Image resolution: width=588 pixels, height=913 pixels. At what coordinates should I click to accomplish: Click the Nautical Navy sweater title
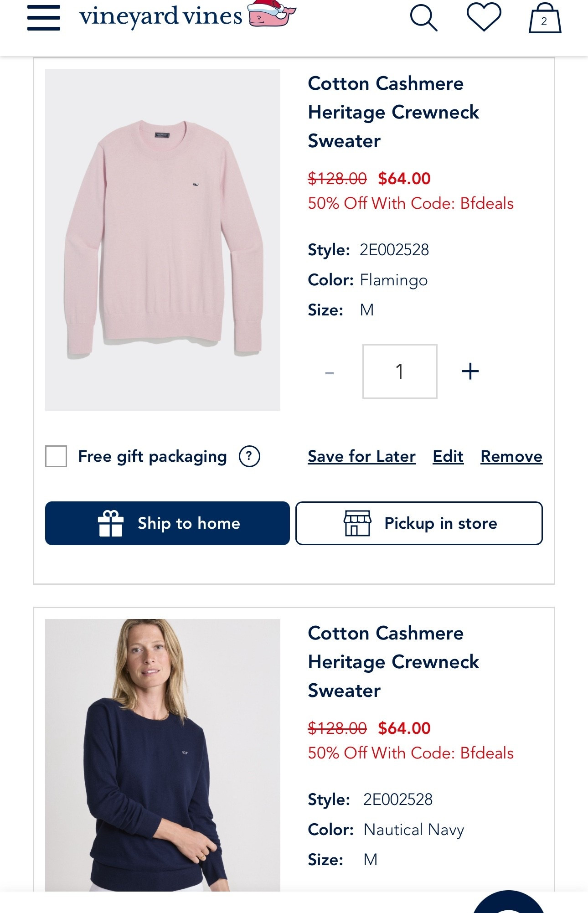coord(393,662)
